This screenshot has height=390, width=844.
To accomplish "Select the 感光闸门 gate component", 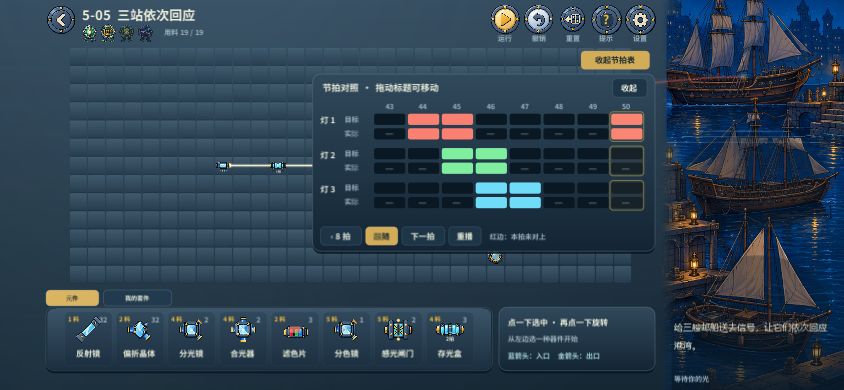I will (x=398, y=338).
